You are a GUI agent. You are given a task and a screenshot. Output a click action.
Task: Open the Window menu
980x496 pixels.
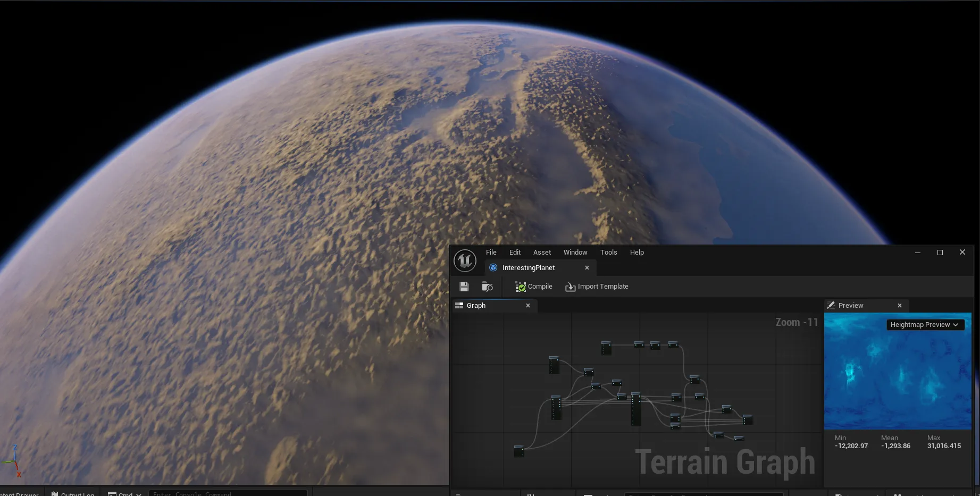575,253
